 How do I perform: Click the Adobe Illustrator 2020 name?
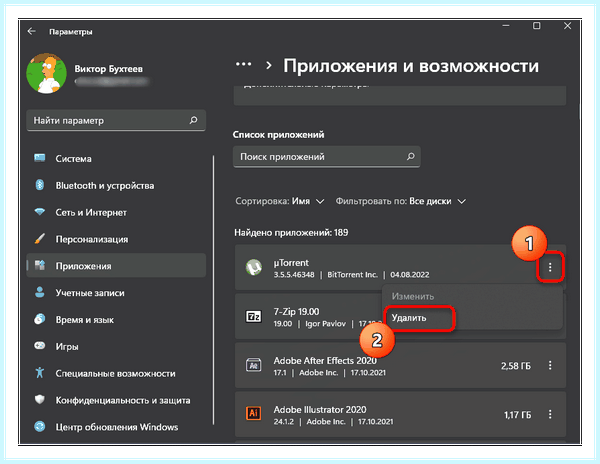(x=320, y=409)
